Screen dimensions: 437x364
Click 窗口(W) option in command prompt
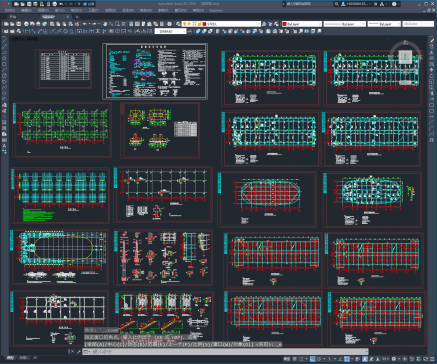pos(222,344)
